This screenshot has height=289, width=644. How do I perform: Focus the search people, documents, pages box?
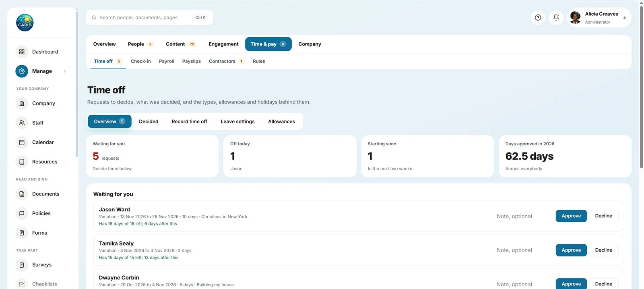coord(149,18)
